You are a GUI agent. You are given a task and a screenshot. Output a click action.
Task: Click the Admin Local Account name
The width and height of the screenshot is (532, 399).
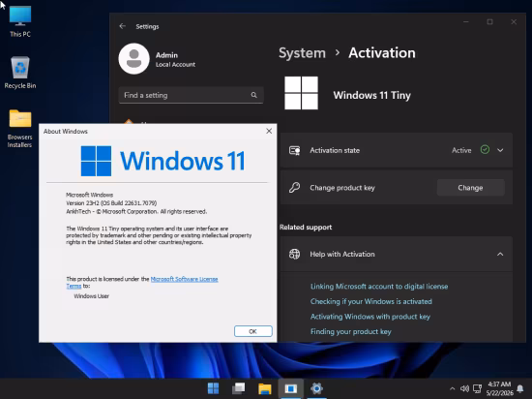tap(175, 59)
